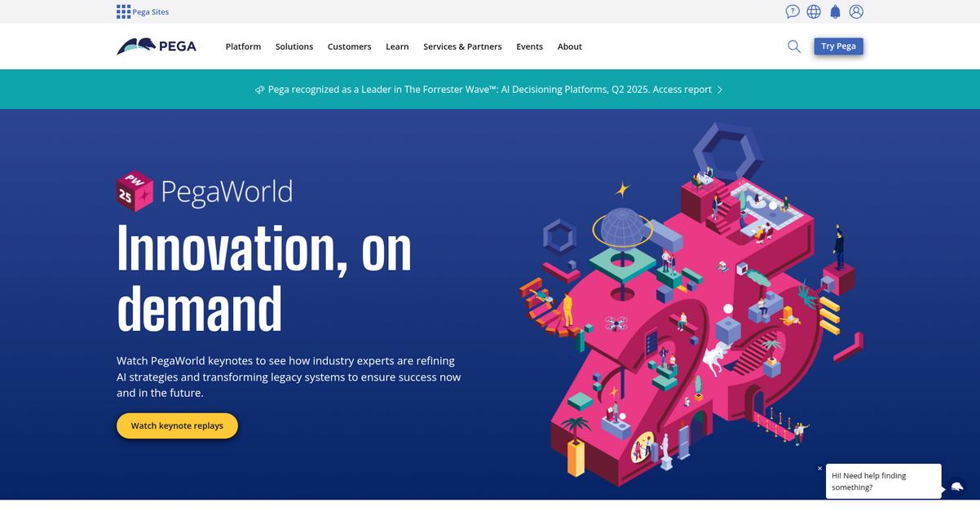980x511 pixels.
Task: Open the 'Hi! Need help finding something?' chat message
Action: click(884, 482)
